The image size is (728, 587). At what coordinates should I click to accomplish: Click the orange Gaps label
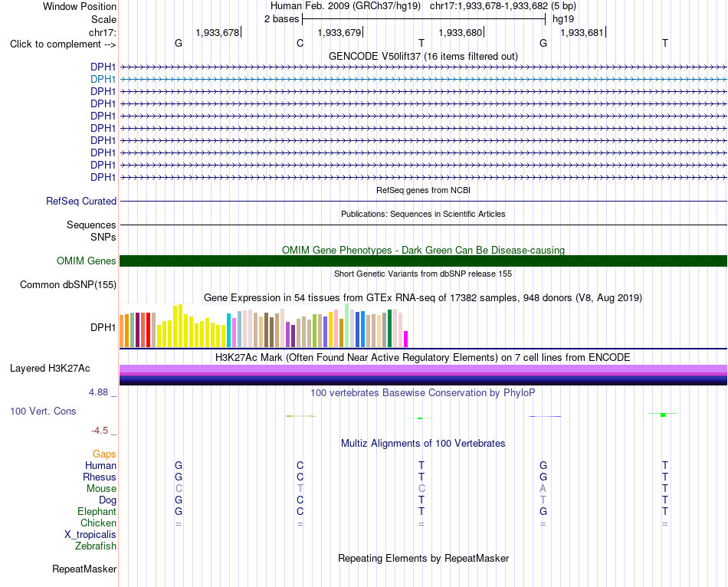click(x=104, y=454)
